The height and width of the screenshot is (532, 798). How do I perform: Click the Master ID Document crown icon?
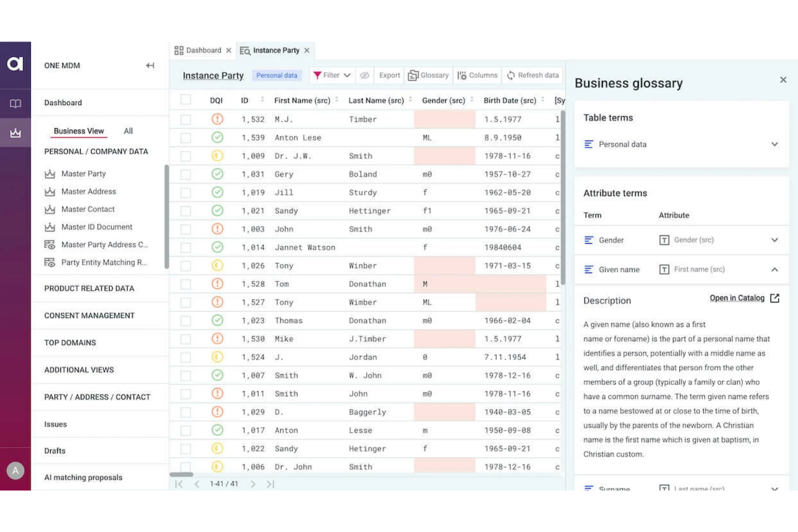click(x=50, y=227)
